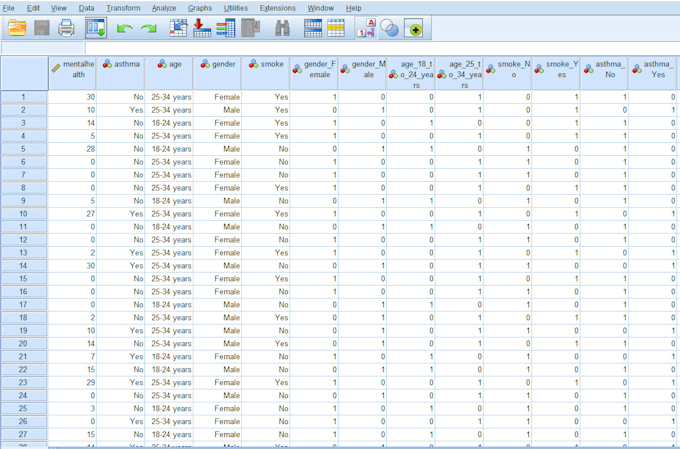Click row header number 17
Viewport: 680px width, 449px height.
point(24,305)
